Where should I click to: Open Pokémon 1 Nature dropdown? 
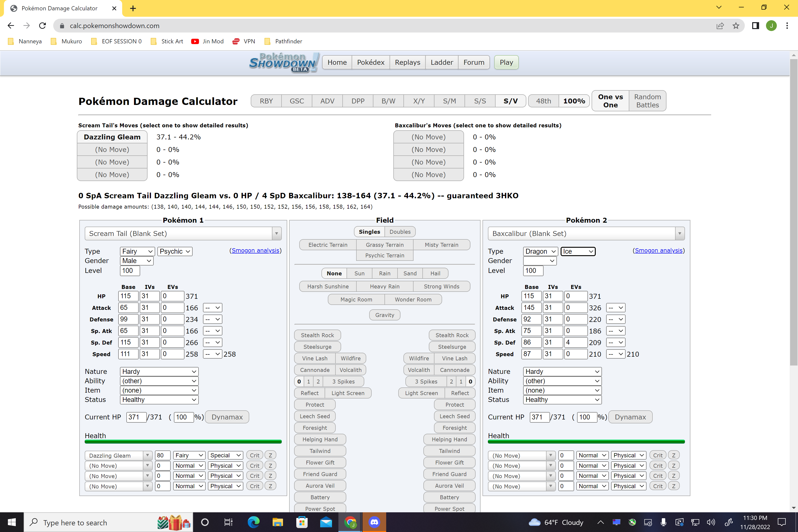tap(159, 371)
